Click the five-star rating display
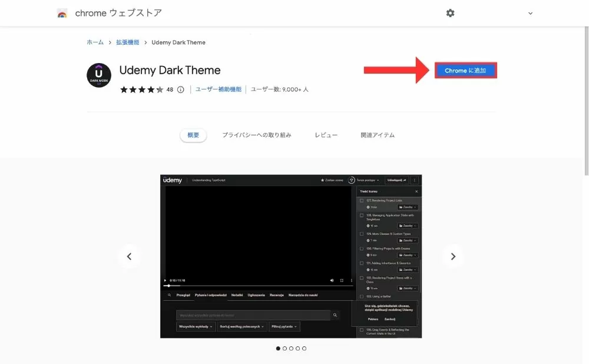Viewport: 589px width, 364px height. click(141, 90)
